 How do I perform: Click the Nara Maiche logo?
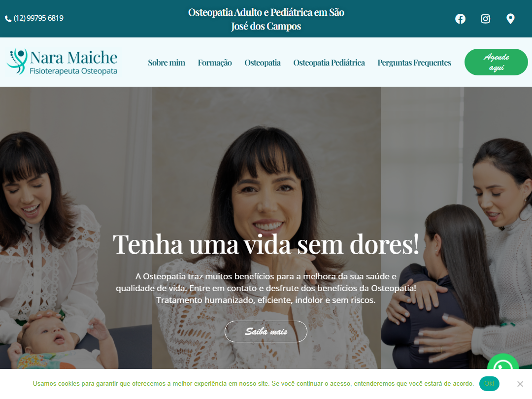62,62
